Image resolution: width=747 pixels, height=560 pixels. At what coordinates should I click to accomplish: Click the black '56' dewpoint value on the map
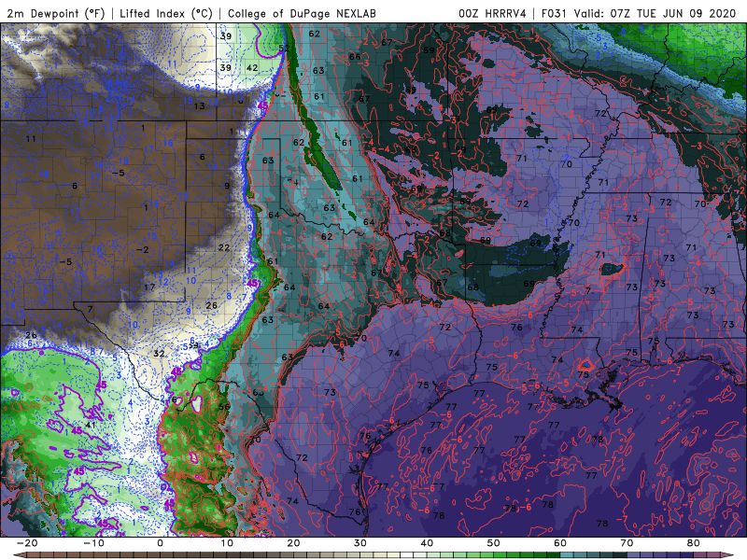pos(224,407)
